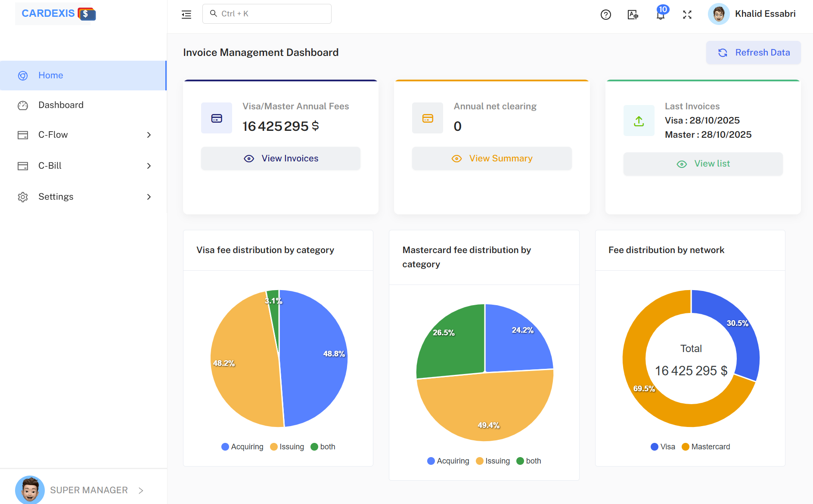
Task: Expand the Settings submenu chevron
Action: click(x=149, y=197)
